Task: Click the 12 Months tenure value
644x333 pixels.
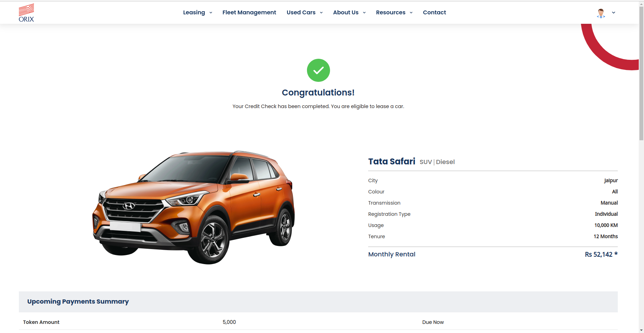Action: click(606, 236)
